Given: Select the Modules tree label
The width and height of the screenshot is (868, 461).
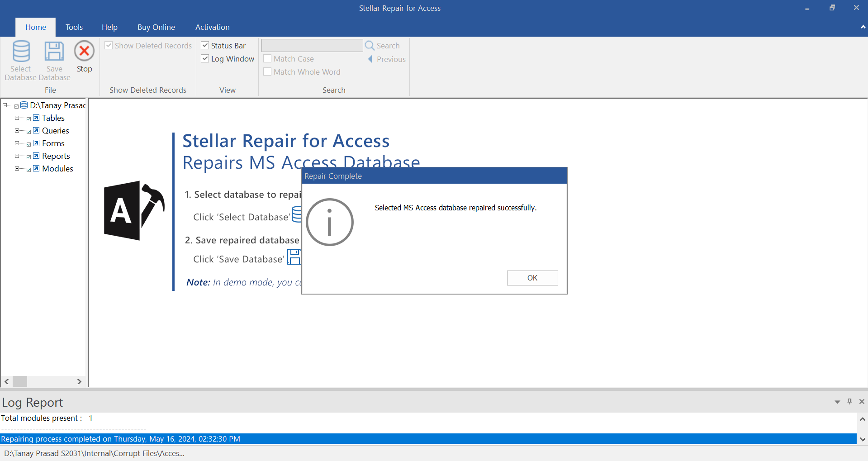Looking at the screenshot, I should click(57, 169).
